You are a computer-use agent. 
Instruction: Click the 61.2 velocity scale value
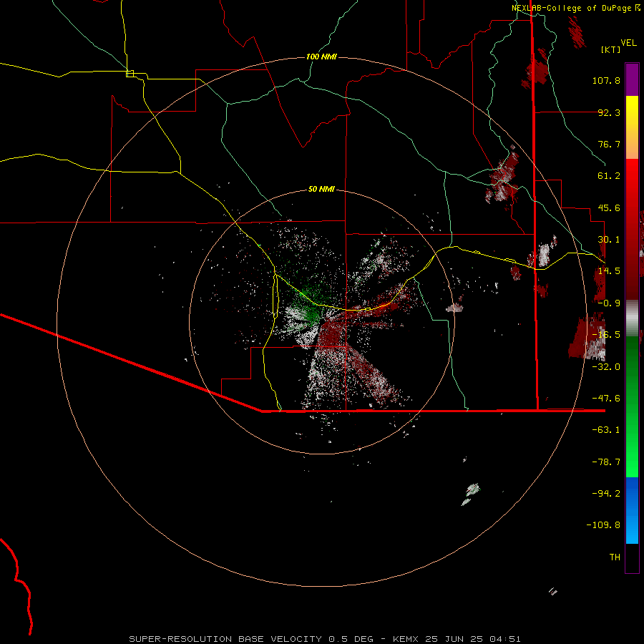(x=609, y=176)
